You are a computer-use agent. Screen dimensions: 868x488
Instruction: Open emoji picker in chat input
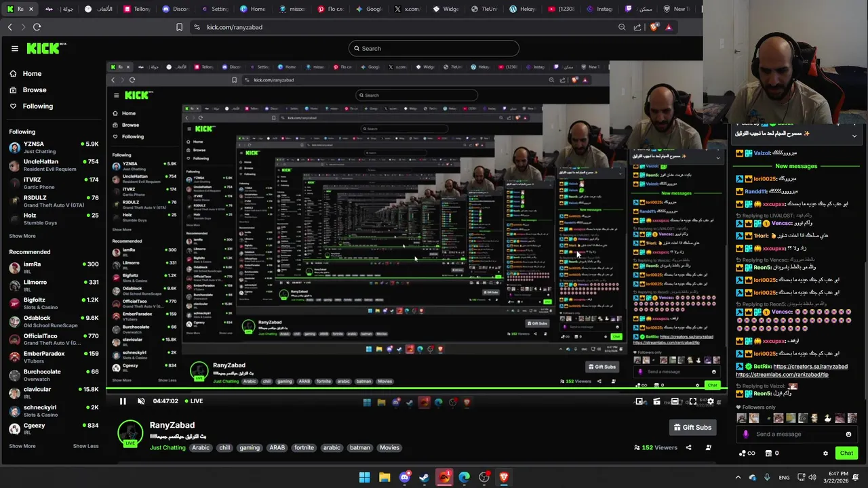(848, 434)
